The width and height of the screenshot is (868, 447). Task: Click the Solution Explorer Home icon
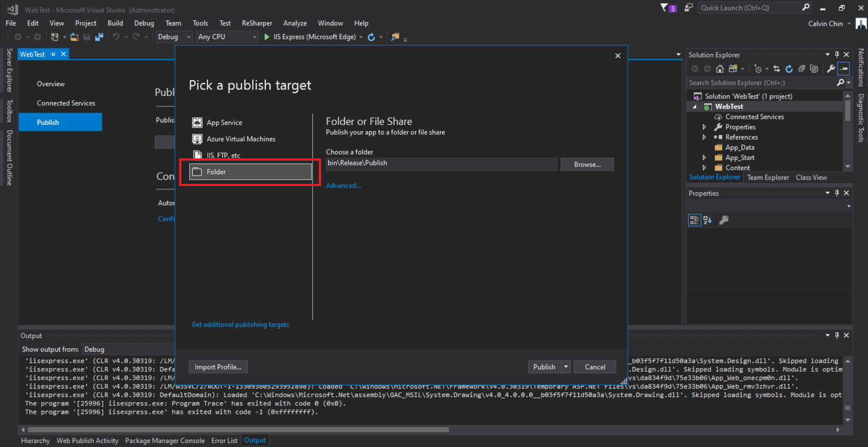[720, 69]
